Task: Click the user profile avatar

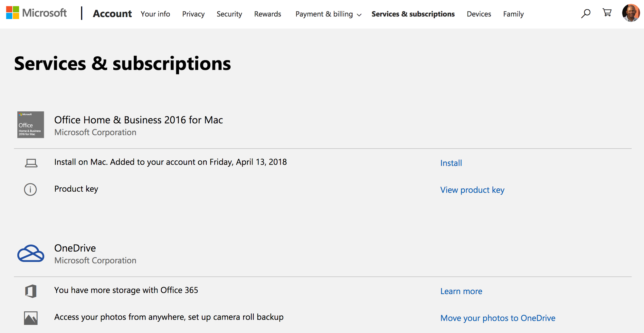Action: tap(630, 13)
